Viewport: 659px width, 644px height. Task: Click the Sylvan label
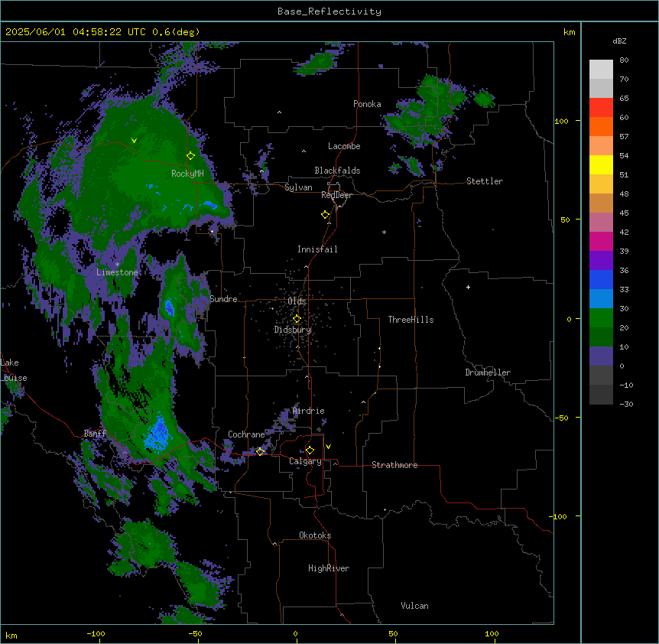[298, 187]
